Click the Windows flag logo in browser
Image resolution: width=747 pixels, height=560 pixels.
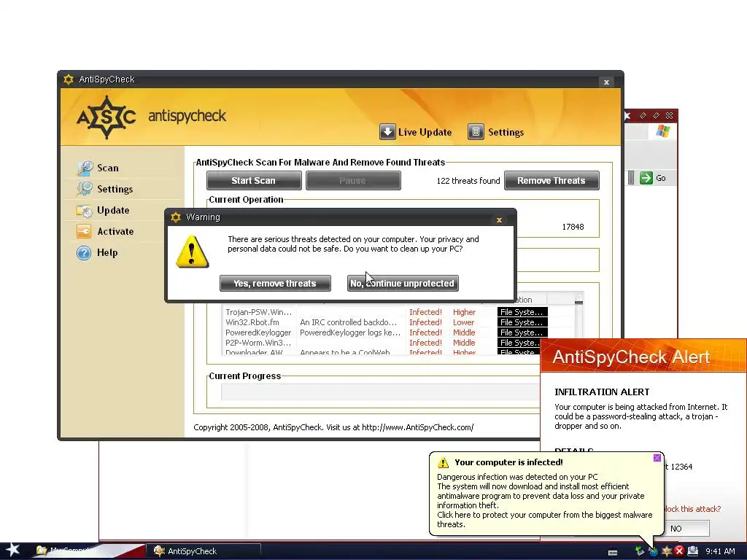coord(662,131)
